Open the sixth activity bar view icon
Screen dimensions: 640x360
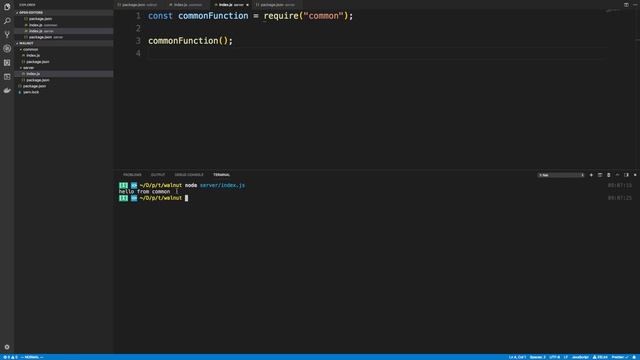point(7,77)
